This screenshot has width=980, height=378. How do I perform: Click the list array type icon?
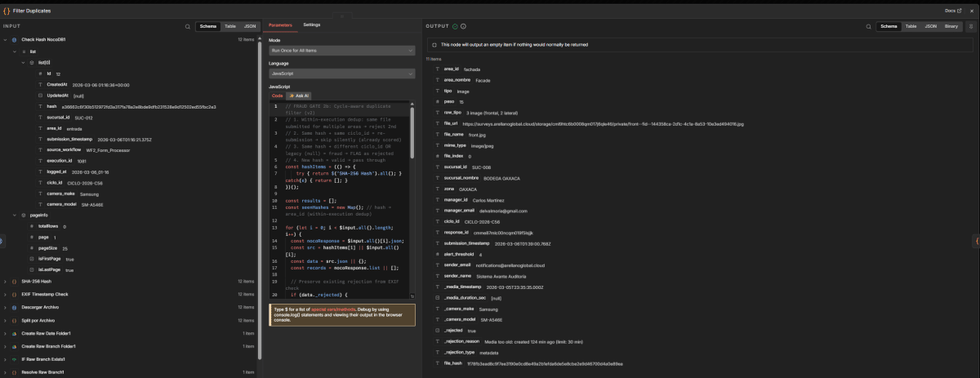tap(23, 51)
